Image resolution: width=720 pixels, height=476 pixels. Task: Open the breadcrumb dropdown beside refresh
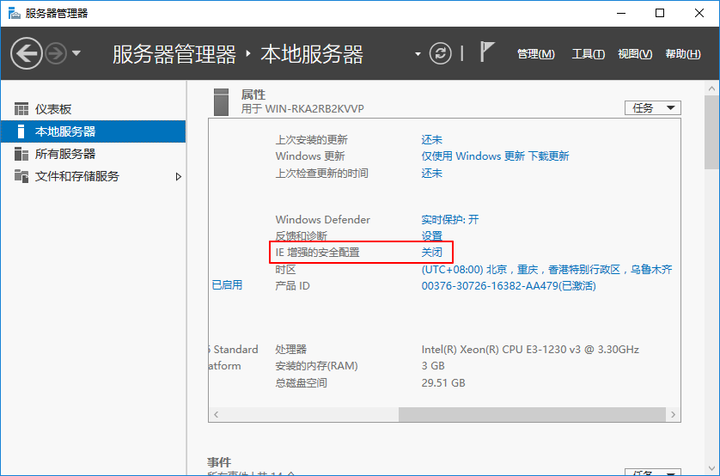click(x=418, y=54)
